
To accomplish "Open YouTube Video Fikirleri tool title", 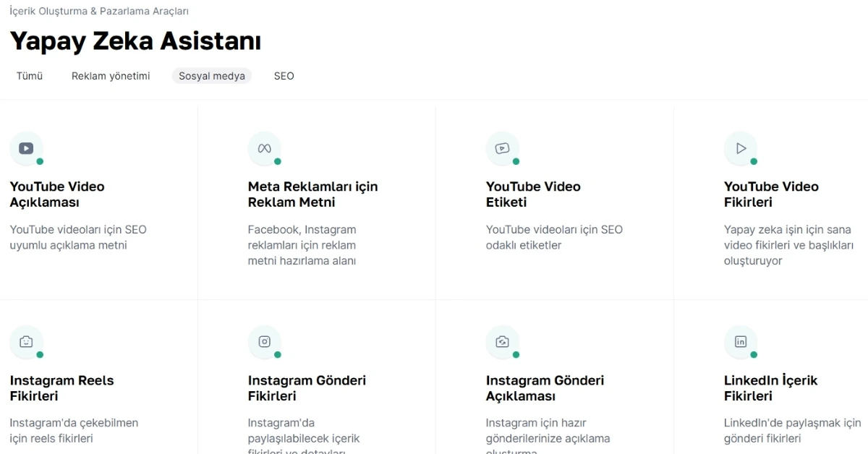I will pos(771,194).
